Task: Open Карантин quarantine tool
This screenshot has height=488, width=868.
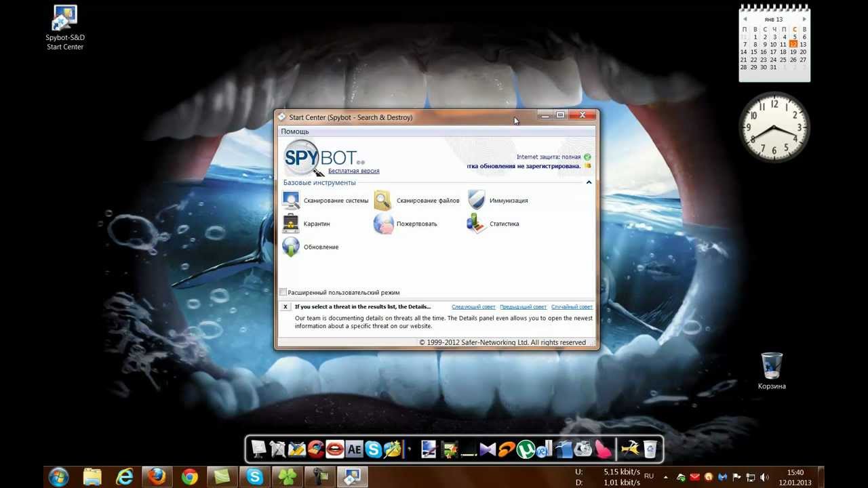Action: point(306,224)
